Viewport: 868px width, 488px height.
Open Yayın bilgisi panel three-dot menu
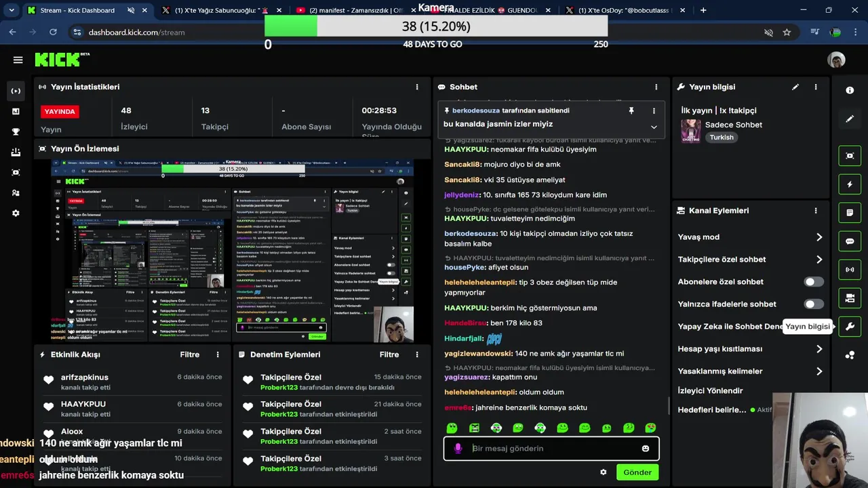(816, 87)
